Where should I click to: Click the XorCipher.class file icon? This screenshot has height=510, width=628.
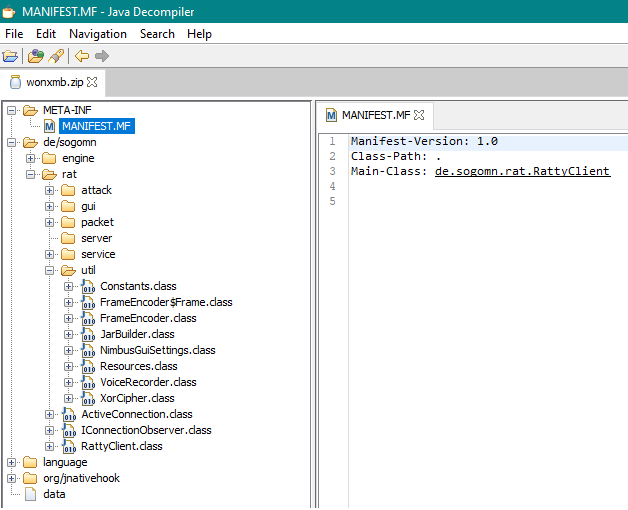coord(88,399)
